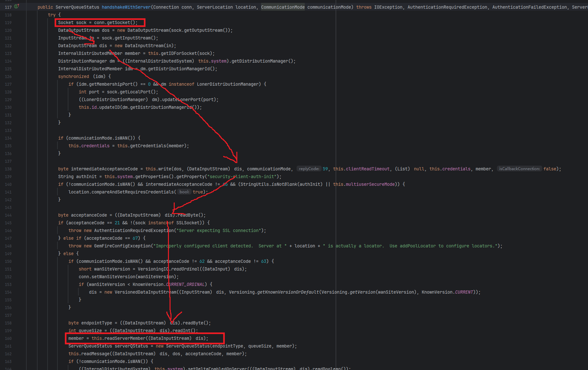This screenshot has width=588, height=370.
Task: Click setWanSiteVersion on line 152
Action: point(113,277)
